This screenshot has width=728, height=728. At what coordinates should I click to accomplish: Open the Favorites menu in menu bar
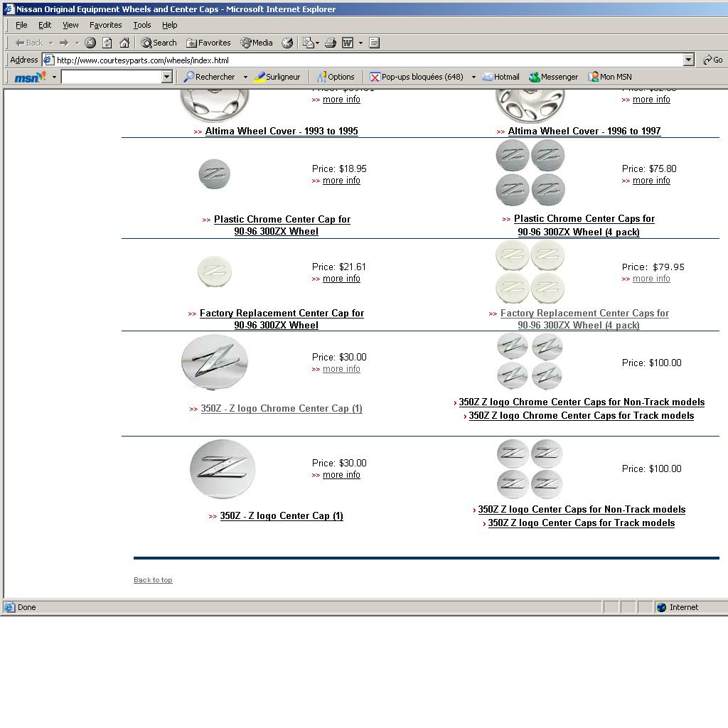point(106,25)
